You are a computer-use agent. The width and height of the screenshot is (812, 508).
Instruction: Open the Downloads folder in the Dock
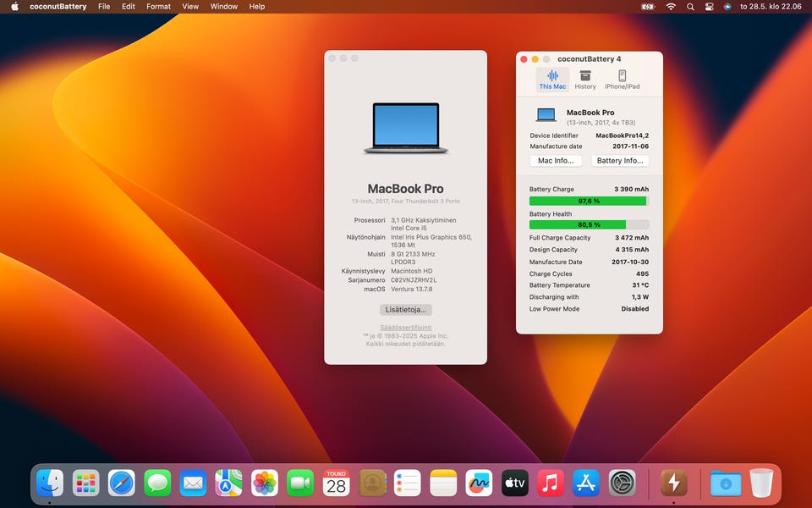(726, 483)
